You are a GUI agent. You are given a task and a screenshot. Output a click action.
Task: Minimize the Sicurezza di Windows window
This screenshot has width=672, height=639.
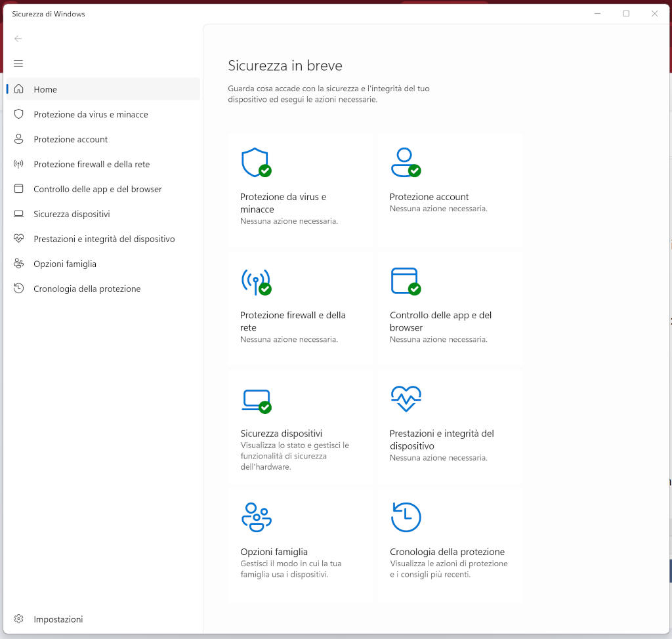click(597, 14)
